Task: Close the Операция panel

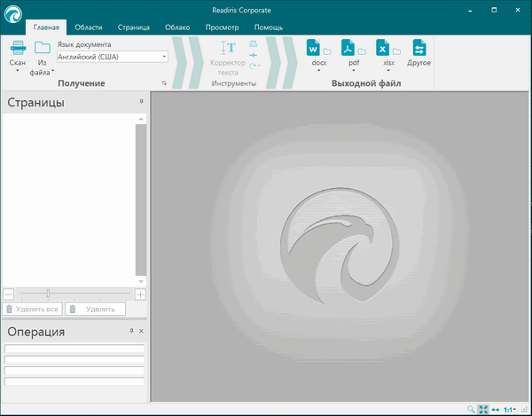Action: [141, 331]
